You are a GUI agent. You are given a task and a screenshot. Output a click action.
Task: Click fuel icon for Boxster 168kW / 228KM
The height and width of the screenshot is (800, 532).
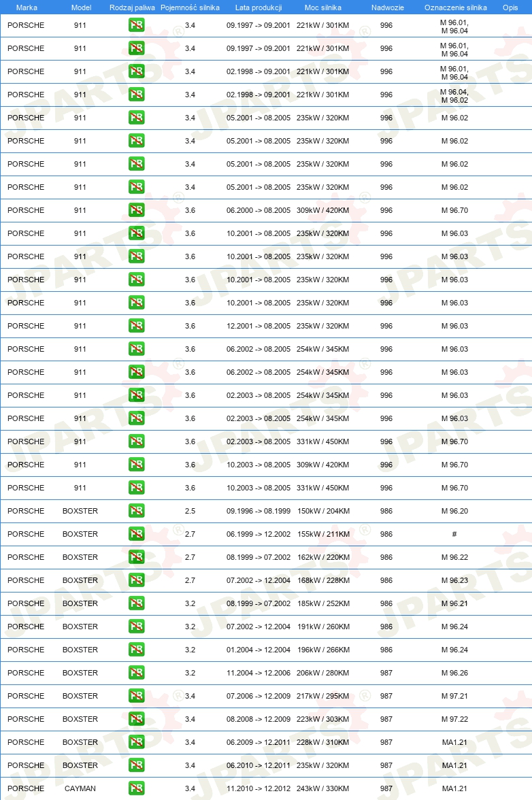coord(136,580)
